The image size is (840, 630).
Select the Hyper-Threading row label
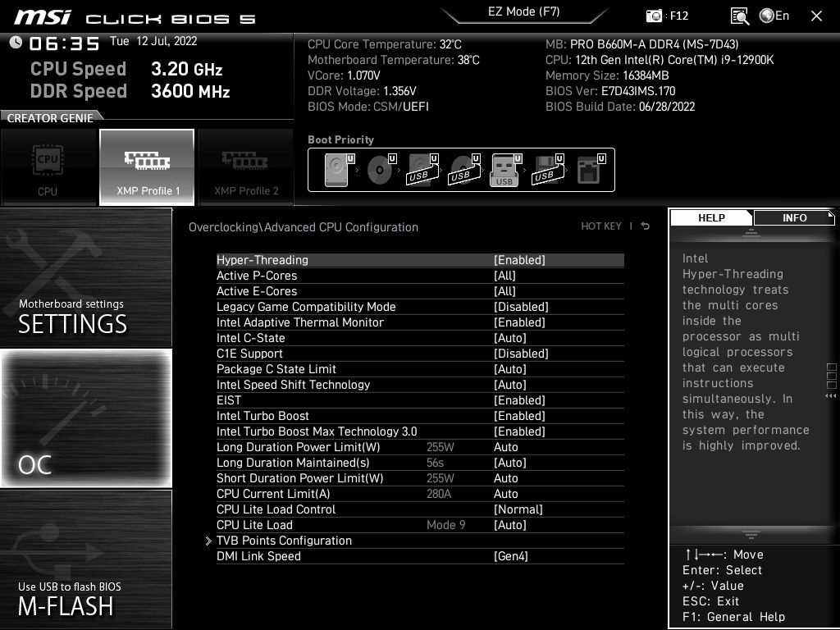(262, 260)
